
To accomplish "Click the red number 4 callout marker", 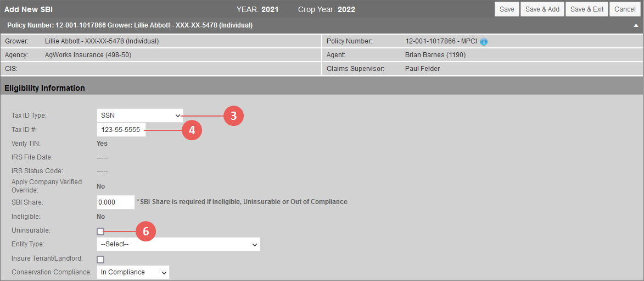I will (x=192, y=130).
